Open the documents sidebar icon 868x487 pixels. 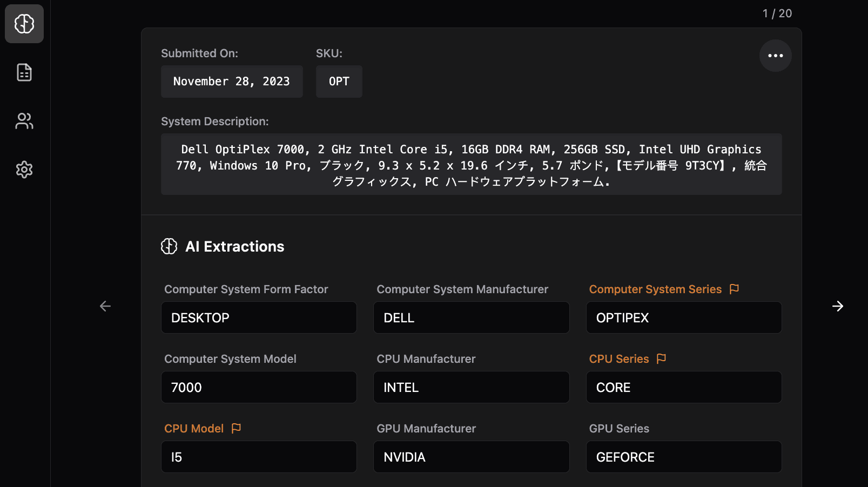point(24,72)
